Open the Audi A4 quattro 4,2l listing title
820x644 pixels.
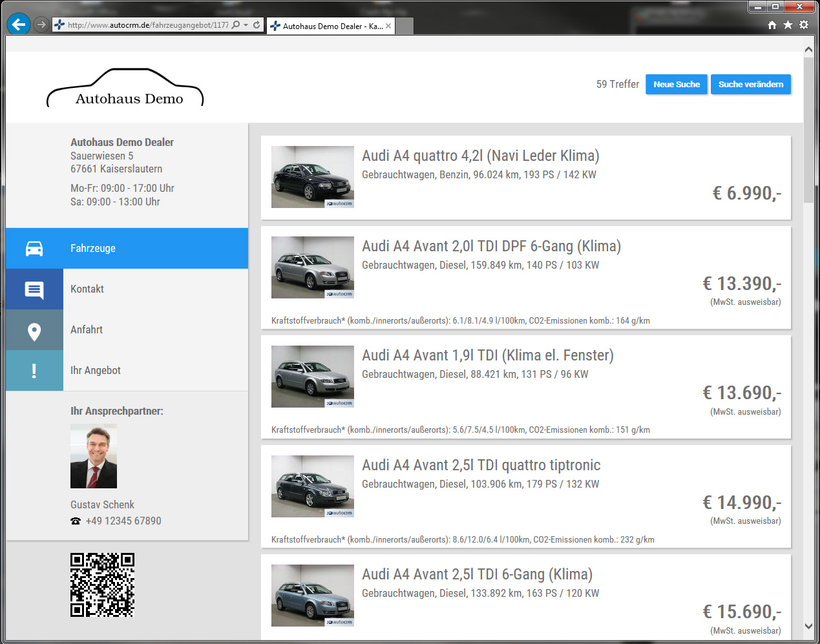tap(481, 156)
